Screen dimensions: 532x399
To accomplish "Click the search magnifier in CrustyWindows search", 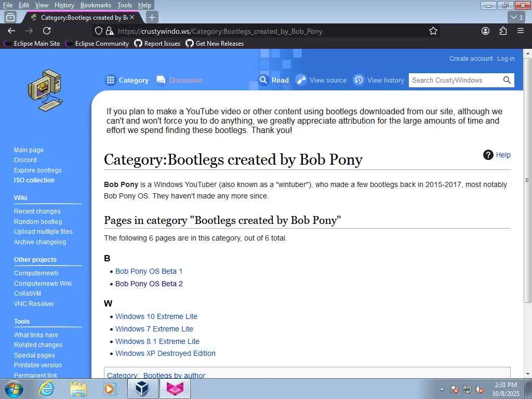I will [507, 80].
